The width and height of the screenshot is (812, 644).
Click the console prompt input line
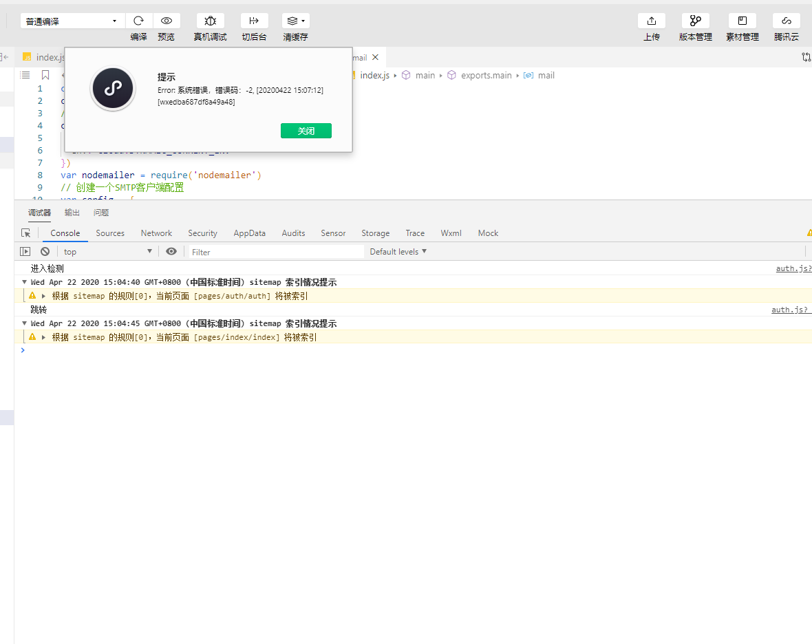[414, 350]
